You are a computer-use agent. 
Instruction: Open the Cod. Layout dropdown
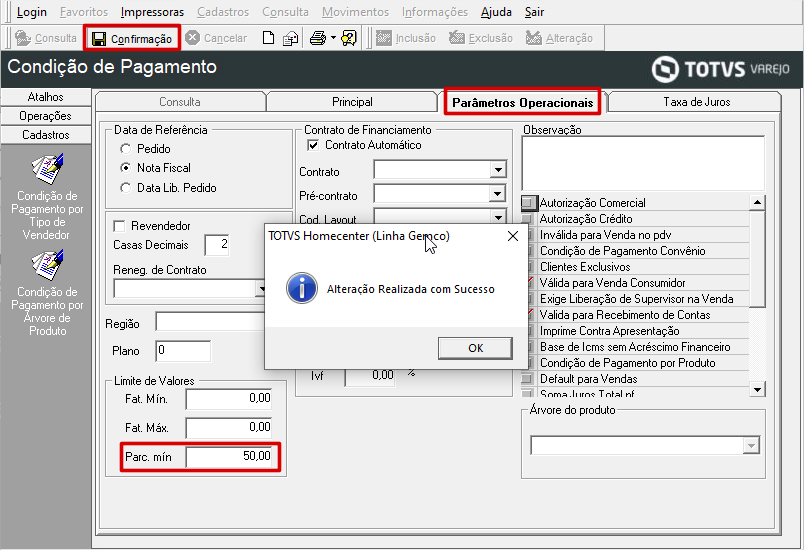[498, 217]
